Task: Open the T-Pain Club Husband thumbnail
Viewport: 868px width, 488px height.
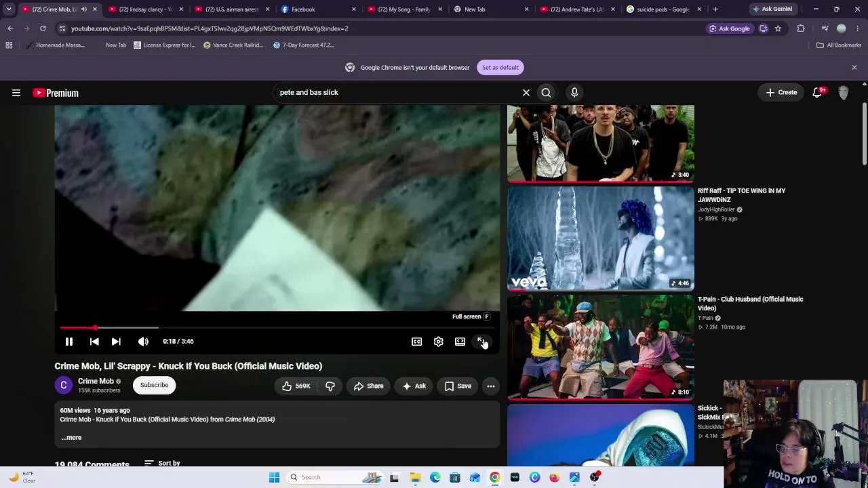Action: [x=601, y=347]
